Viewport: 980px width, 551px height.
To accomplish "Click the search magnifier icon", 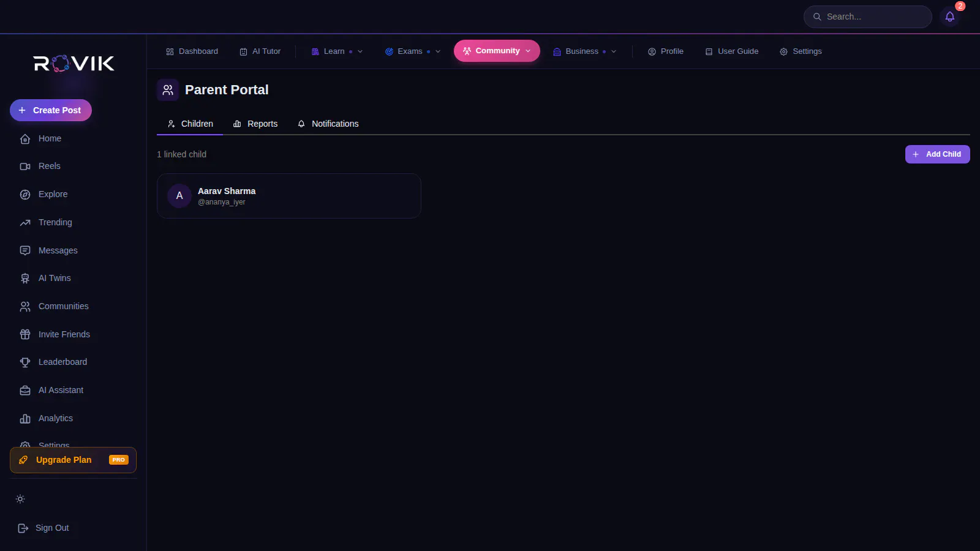I will coord(817,17).
